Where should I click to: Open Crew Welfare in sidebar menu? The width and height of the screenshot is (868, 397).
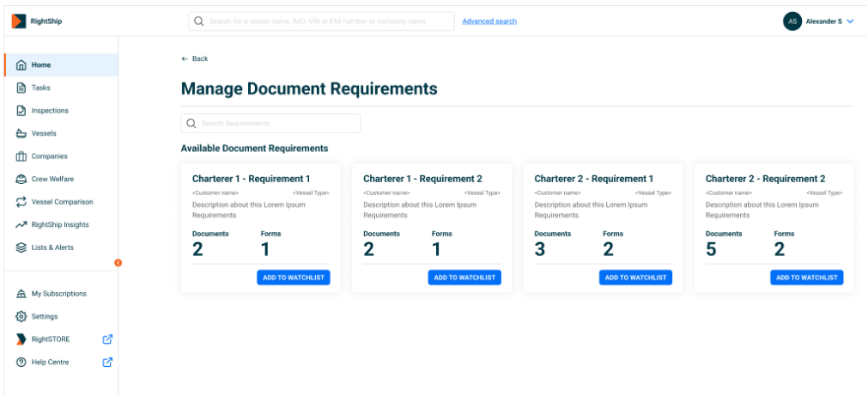point(61,179)
